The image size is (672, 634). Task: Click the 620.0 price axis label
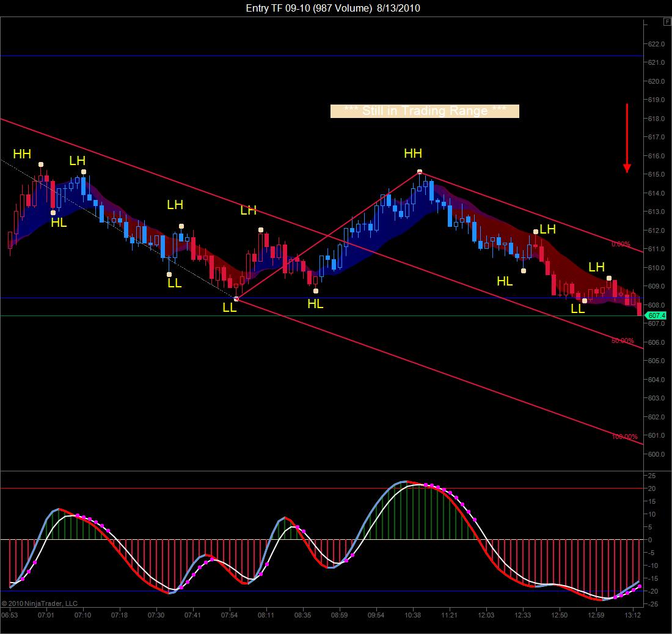656,81
